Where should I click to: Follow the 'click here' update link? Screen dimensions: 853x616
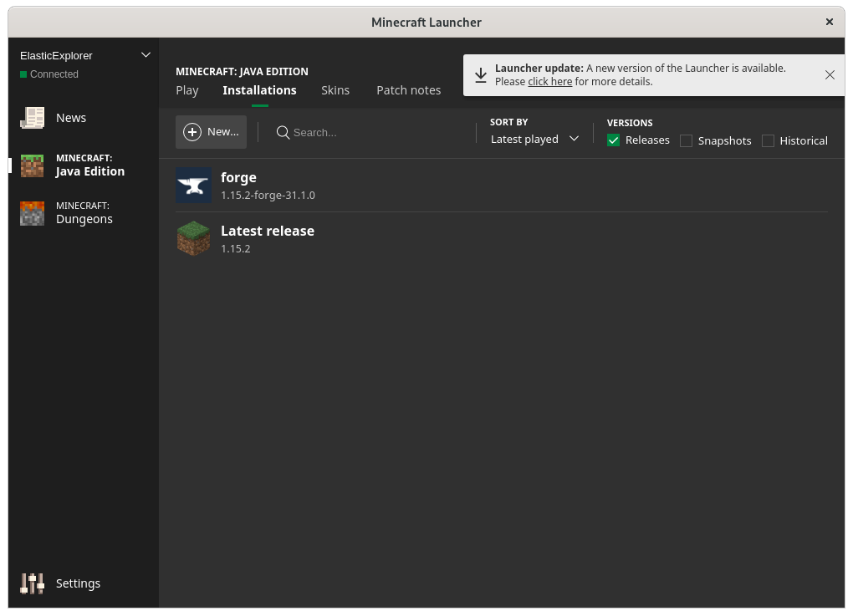click(550, 82)
